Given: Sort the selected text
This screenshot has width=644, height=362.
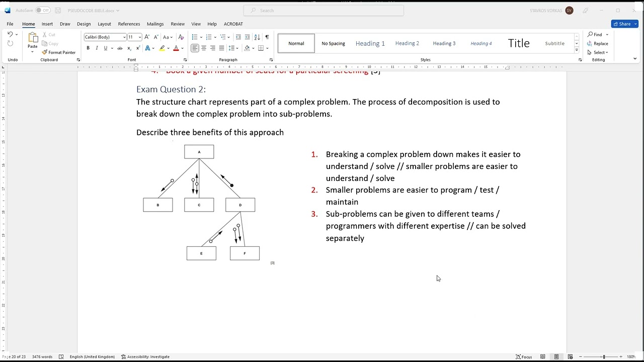Looking at the screenshot, I should coord(257,37).
